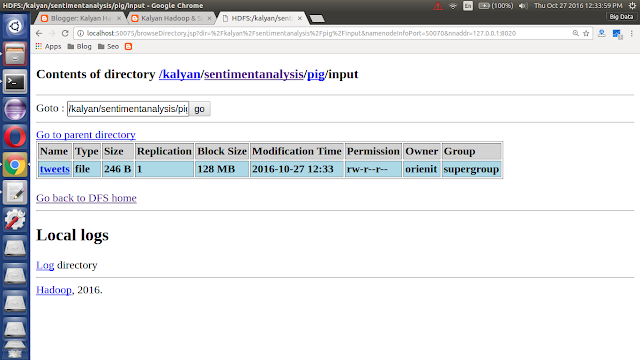Click the Replication column header

164,151
